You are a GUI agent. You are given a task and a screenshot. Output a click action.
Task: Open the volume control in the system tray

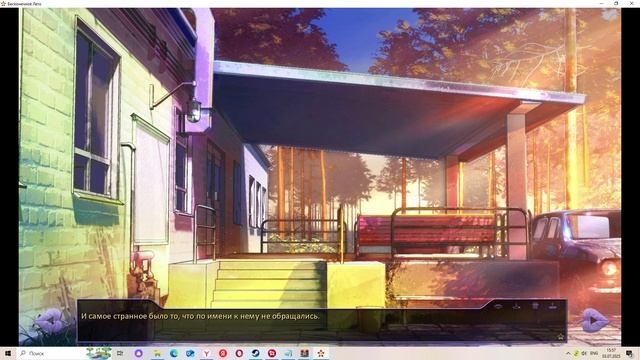click(584, 353)
